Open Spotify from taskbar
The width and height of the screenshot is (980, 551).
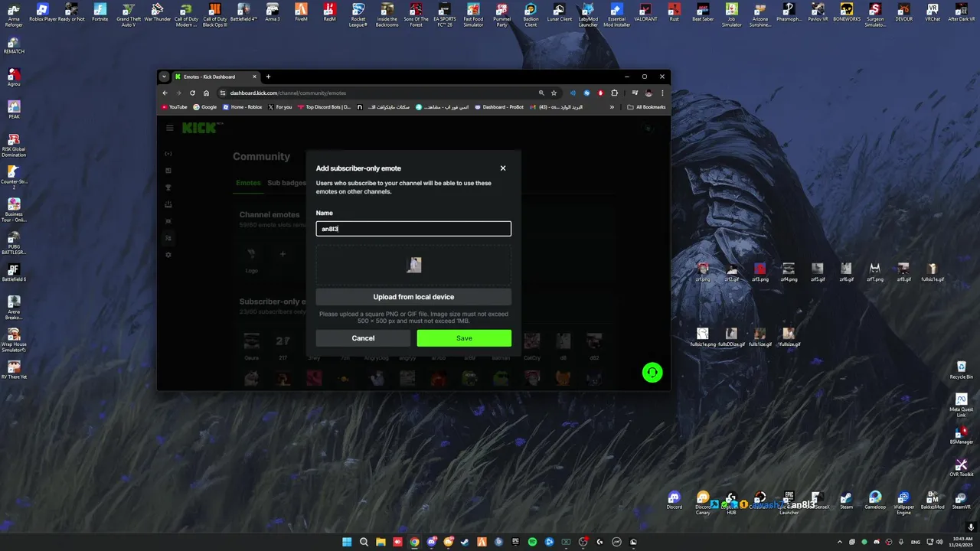532,542
